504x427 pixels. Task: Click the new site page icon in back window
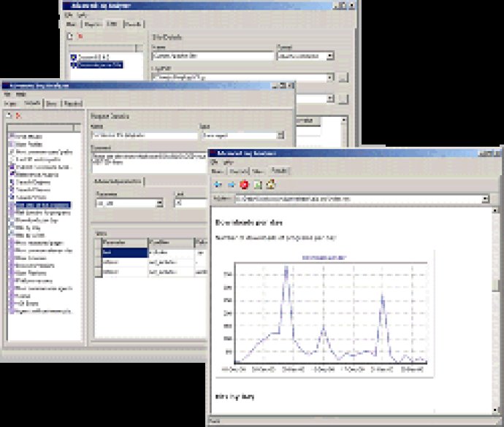(70, 36)
